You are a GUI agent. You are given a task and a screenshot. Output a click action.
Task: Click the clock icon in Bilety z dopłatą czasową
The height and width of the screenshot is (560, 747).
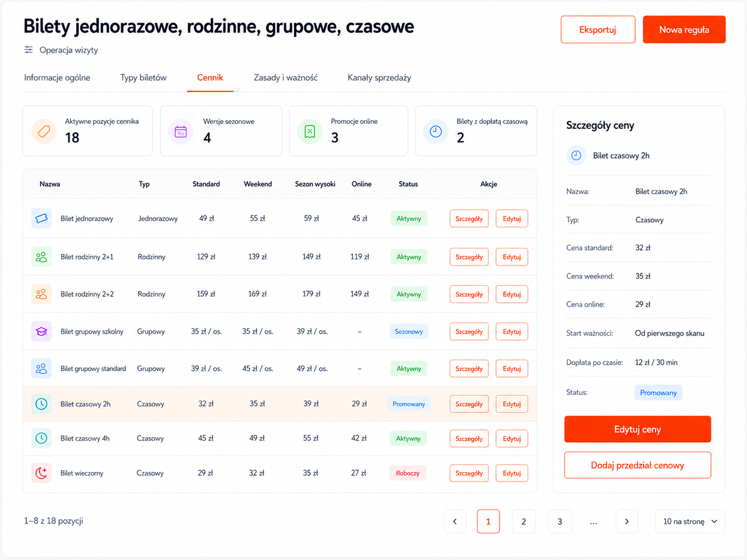click(x=436, y=131)
